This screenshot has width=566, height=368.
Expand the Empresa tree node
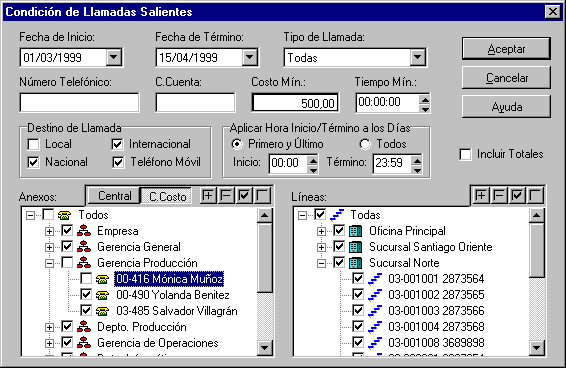click(x=49, y=231)
